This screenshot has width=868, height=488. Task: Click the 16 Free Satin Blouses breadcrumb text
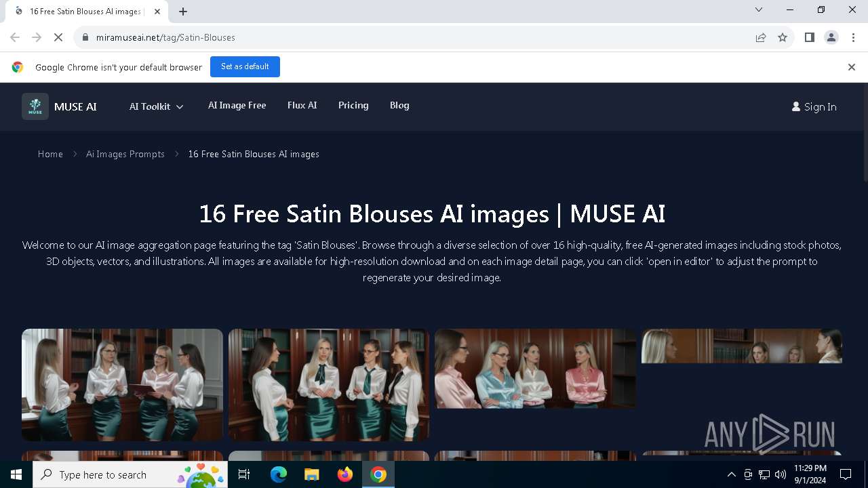(254, 154)
